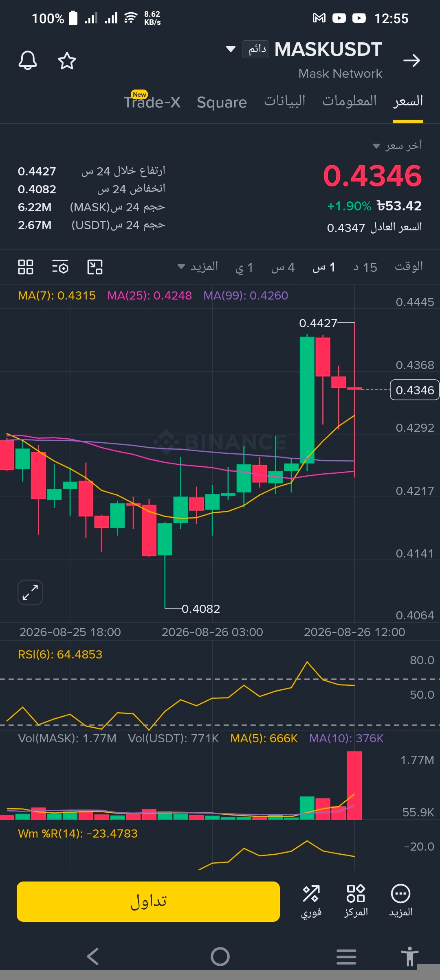Tap the RSI(6) indicator label
Screen dimensions: 440x980
[60, 654]
